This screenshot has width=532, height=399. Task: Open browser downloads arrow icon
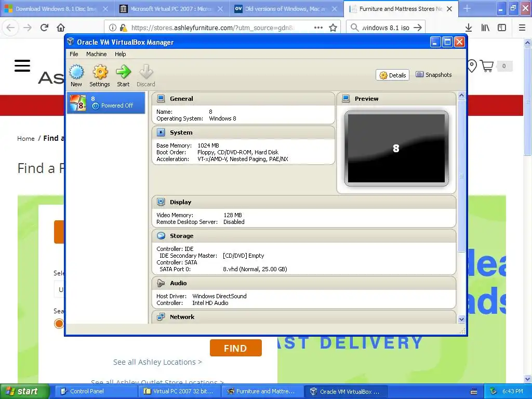point(469,28)
